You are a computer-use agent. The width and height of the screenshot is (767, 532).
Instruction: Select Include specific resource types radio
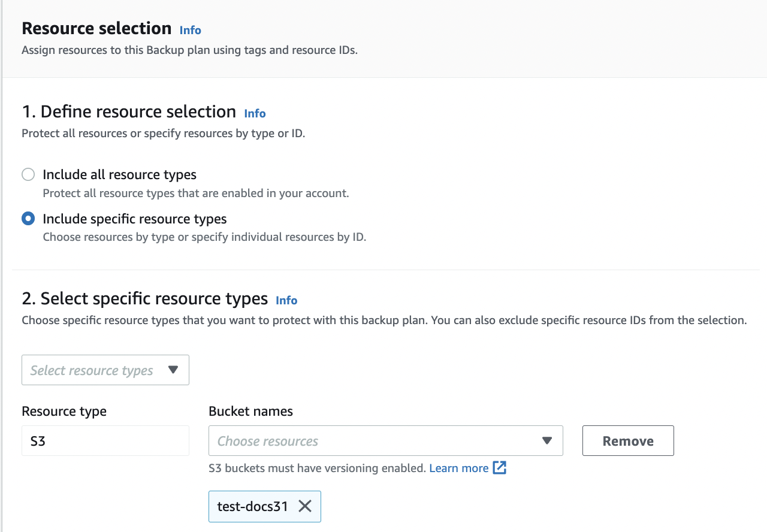coord(28,219)
